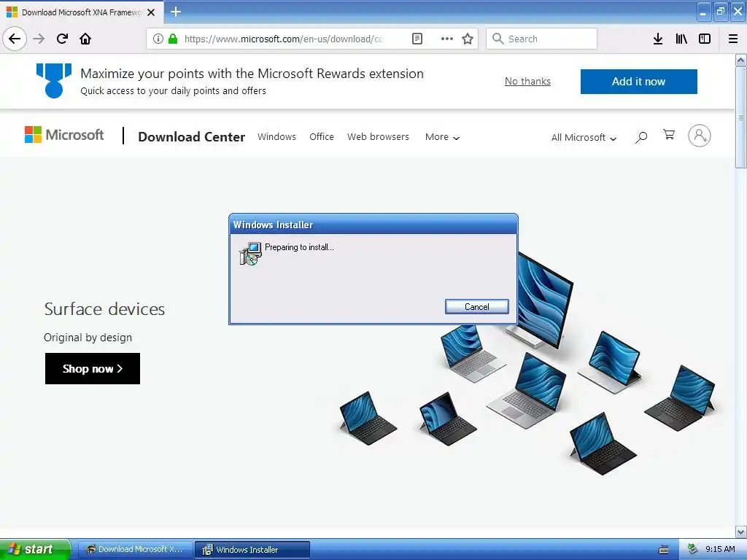
Task: Open the hamburger application menu
Action: coord(733,39)
